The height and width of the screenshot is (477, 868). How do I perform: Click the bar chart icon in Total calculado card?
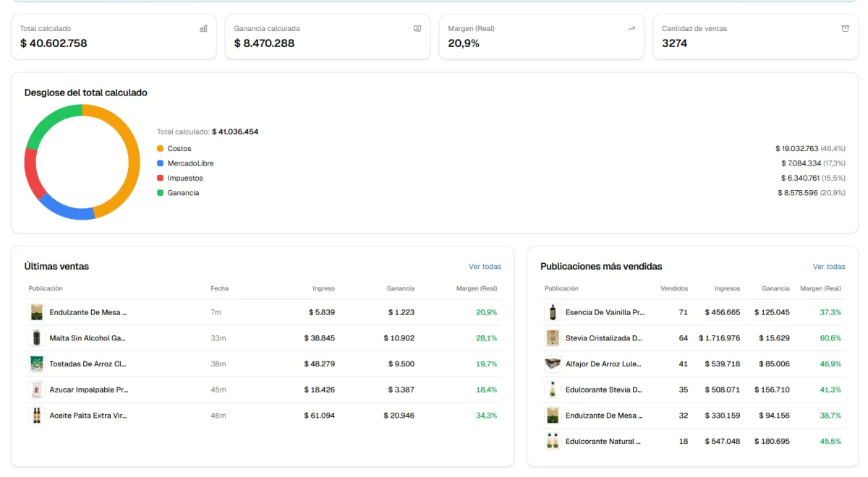tap(203, 29)
